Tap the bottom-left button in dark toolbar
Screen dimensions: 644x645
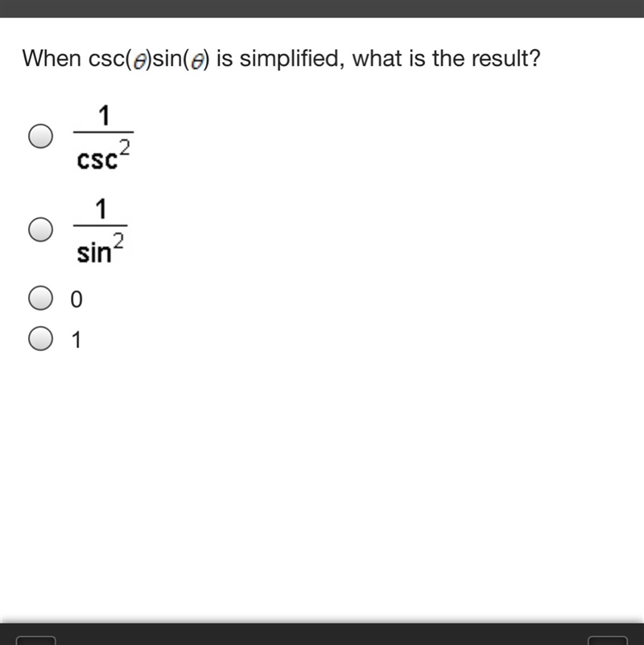tap(35, 640)
